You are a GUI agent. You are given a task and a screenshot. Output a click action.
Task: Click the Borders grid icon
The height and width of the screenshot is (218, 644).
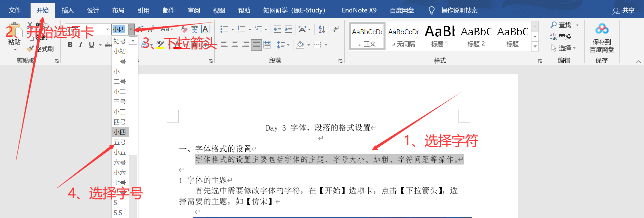tap(317, 45)
